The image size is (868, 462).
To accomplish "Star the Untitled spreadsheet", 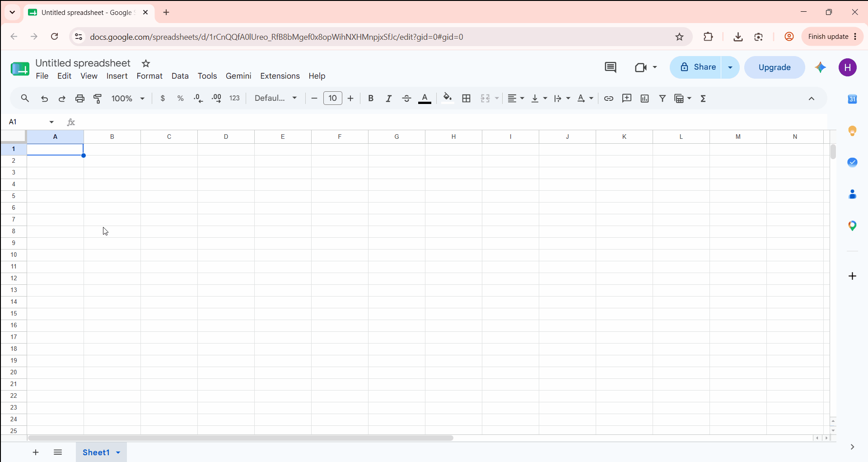I will tap(146, 64).
